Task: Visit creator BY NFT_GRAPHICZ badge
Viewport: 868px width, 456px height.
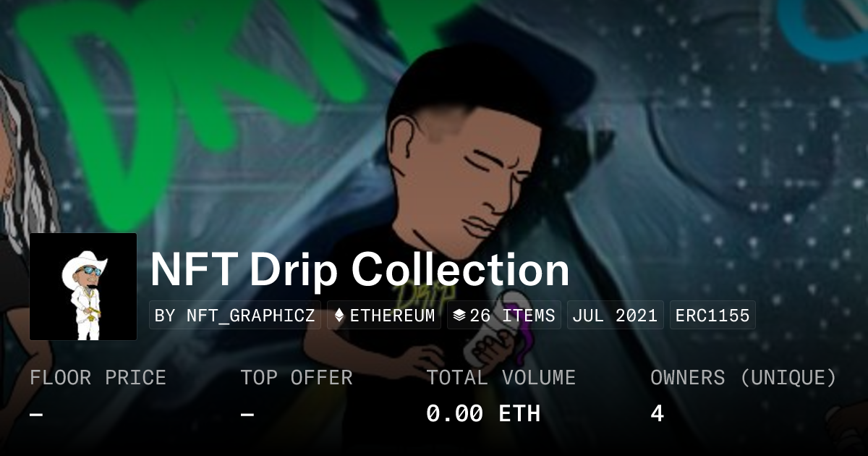Action: pos(235,316)
